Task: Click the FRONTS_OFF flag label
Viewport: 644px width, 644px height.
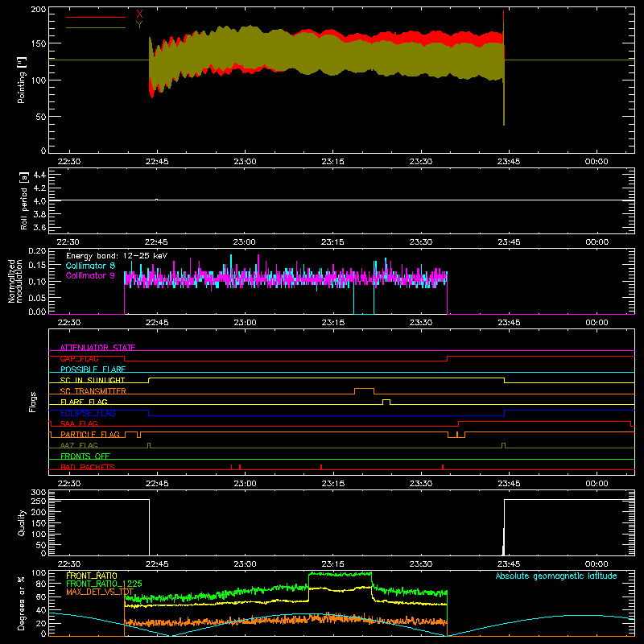Action: click(85, 456)
